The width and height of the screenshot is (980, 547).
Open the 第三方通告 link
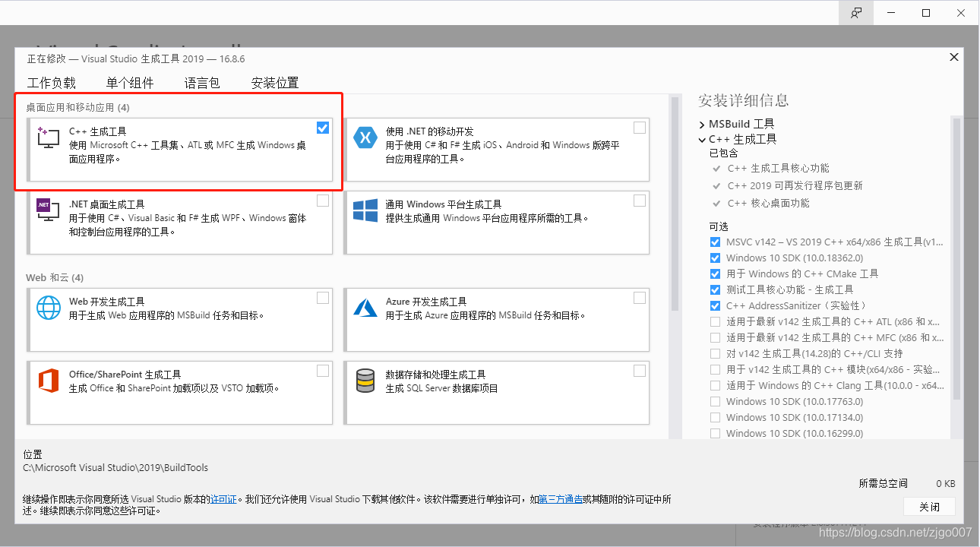click(561, 499)
